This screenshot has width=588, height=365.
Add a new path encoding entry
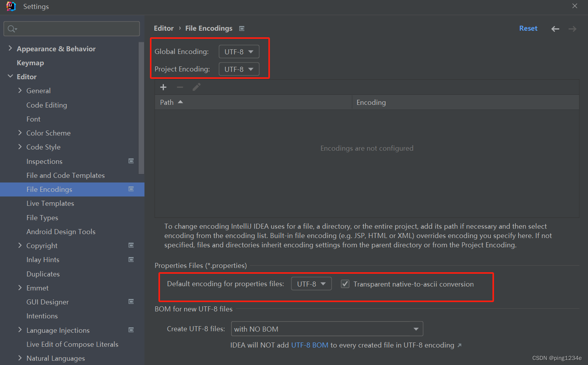(163, 87)
